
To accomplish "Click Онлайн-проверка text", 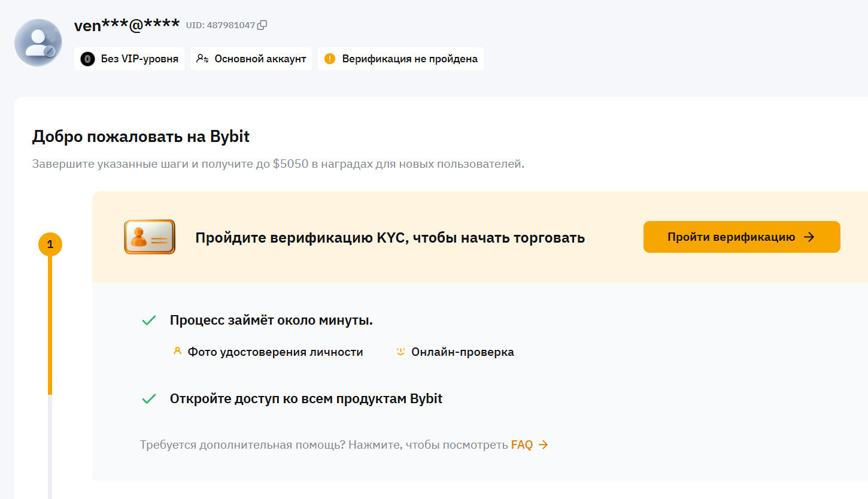I will tap(463, 352).
